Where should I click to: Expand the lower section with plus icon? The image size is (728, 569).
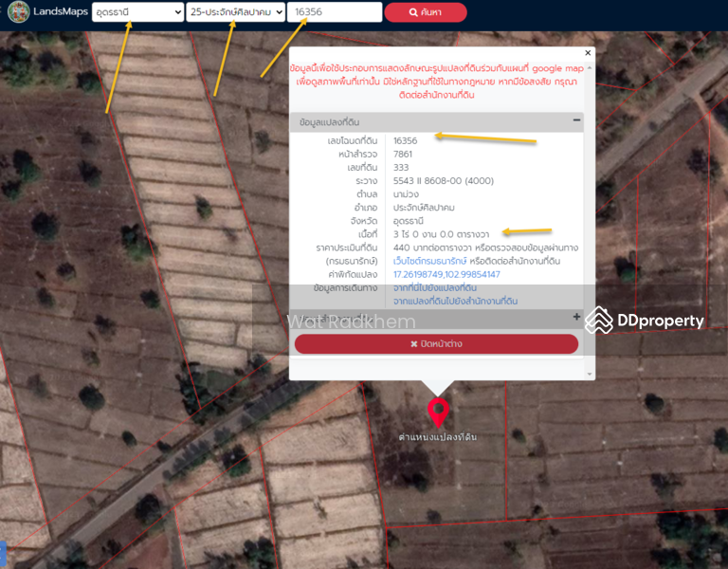click(576, 317)
